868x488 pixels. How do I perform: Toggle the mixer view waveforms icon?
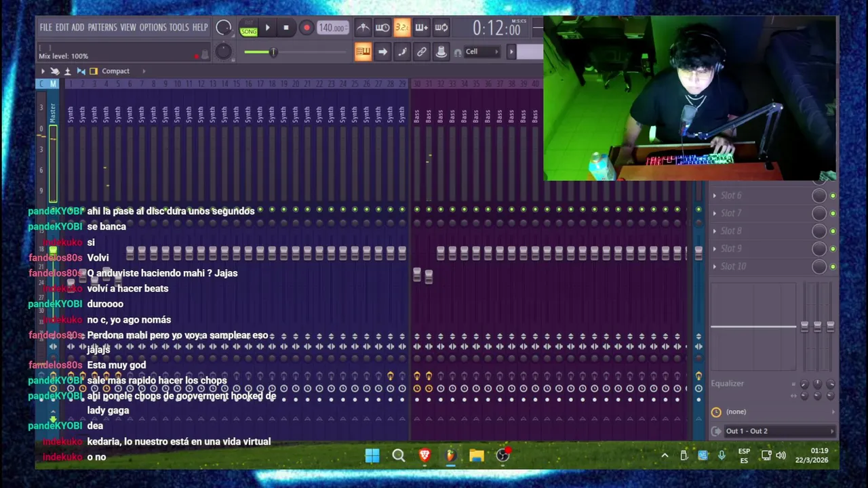pos(81,71)
